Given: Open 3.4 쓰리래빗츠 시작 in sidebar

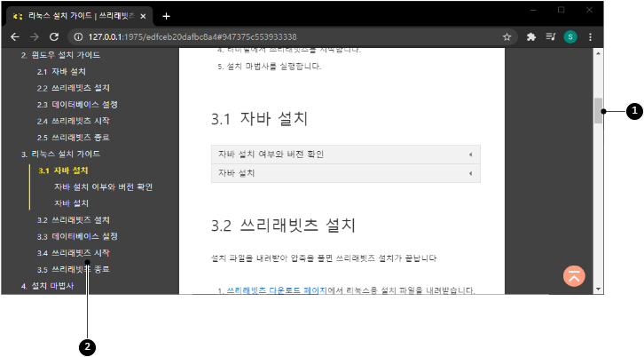Looking at the screenshot, I should [x=73, y=253].
